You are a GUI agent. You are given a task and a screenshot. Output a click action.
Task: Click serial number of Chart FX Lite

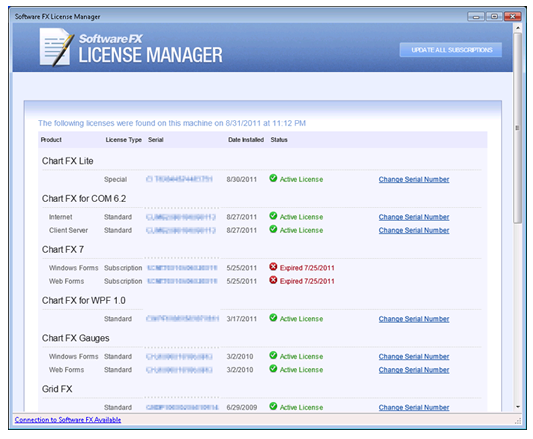(x=179, y=179)
